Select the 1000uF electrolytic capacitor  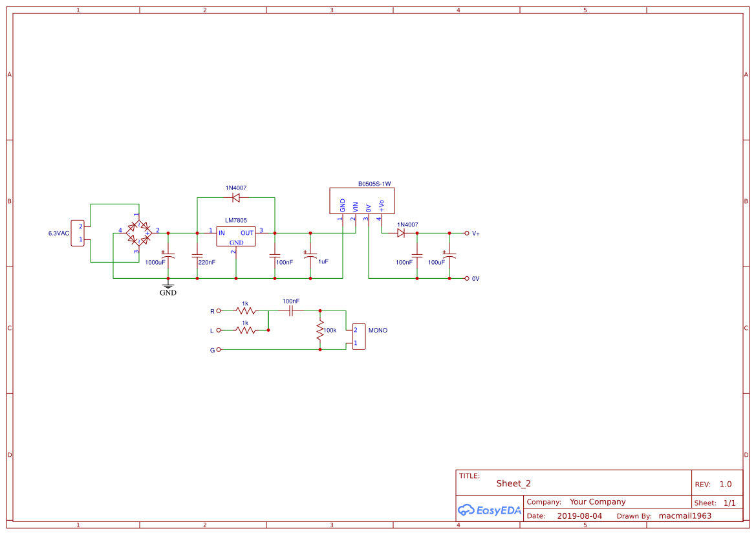pos(168,256)
